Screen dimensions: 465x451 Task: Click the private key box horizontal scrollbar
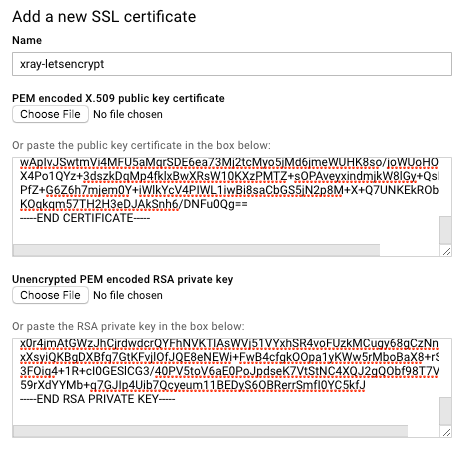tap(210, 431)
